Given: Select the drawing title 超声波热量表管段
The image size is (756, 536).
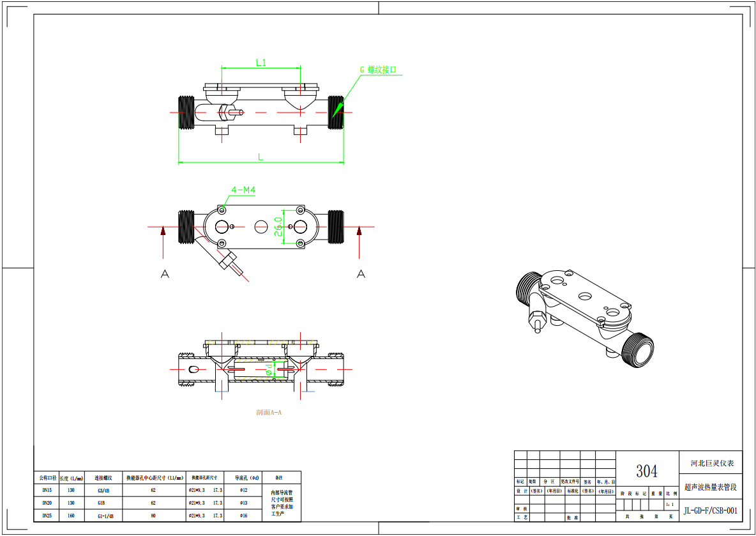Looking at the screenshot, I should click(x=710, y=487).
